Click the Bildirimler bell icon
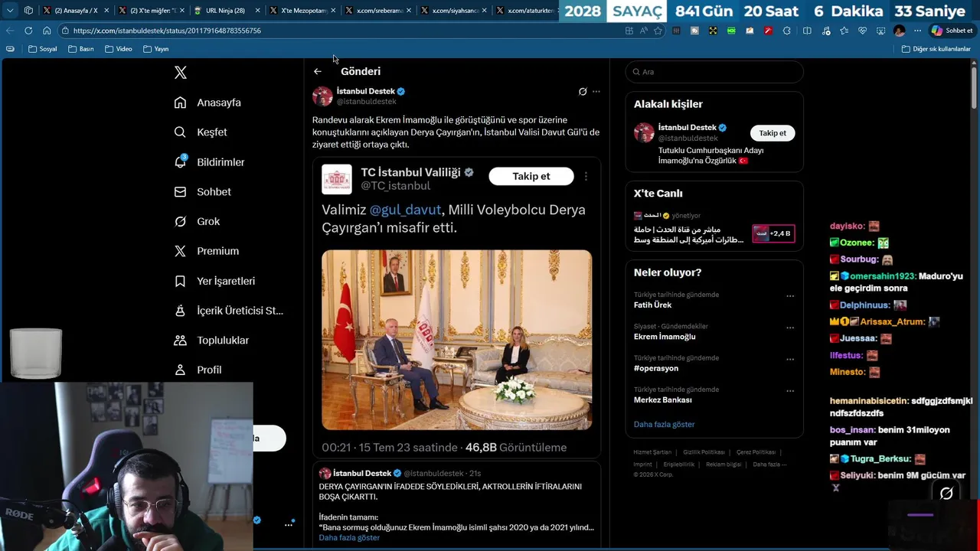 (x=180, y=162)
